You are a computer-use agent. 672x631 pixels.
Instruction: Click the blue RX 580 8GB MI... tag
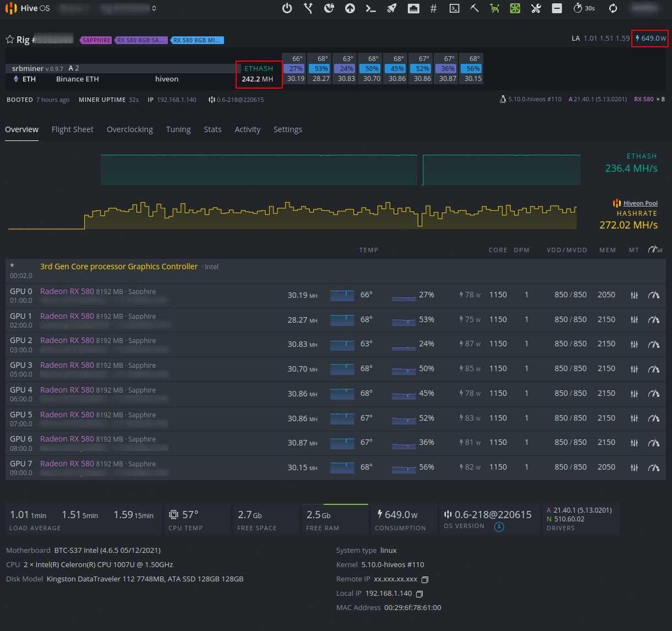(x=196, y=40)
